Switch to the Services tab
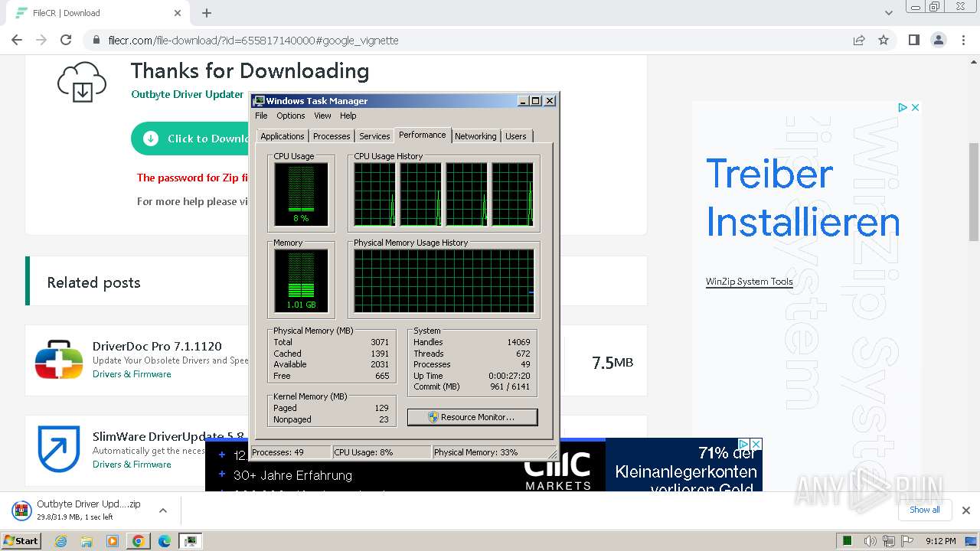 (x=374, y=136)
